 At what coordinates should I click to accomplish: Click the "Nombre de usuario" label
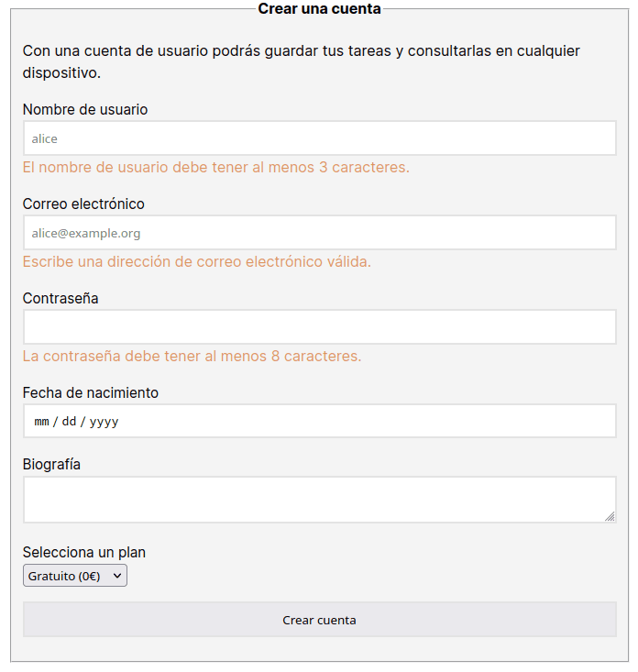pos(85,109)
